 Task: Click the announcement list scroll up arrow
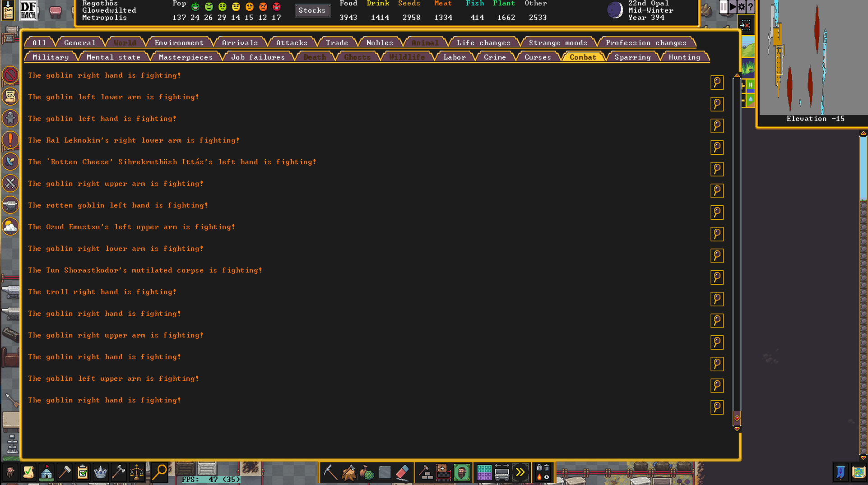tap(737, 75)
